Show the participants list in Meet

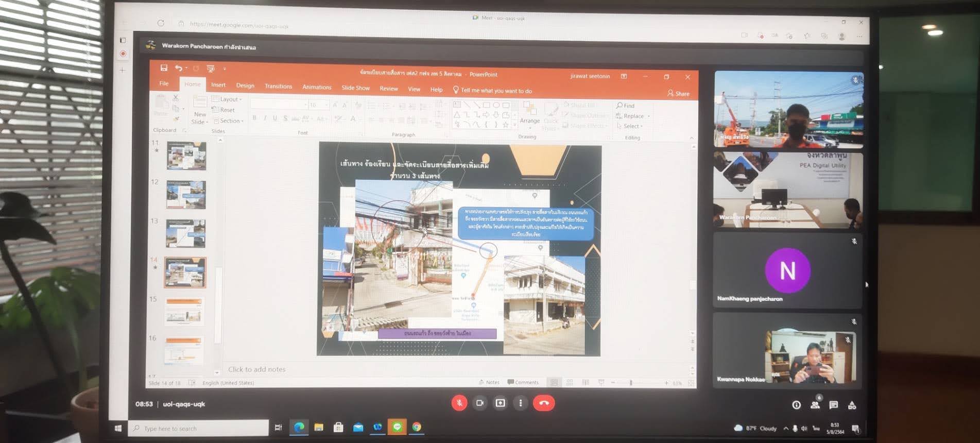[815, 404]
